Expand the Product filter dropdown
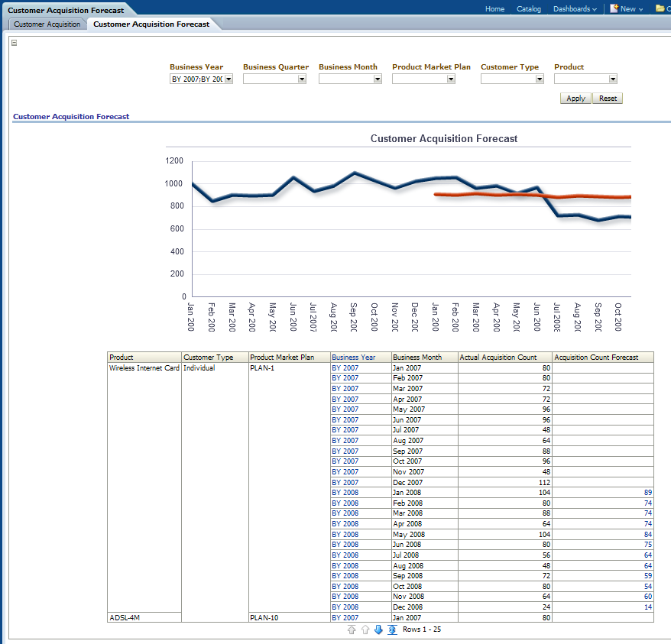The height and width of the screenshot is (644, 671). (x=613, y=79)
